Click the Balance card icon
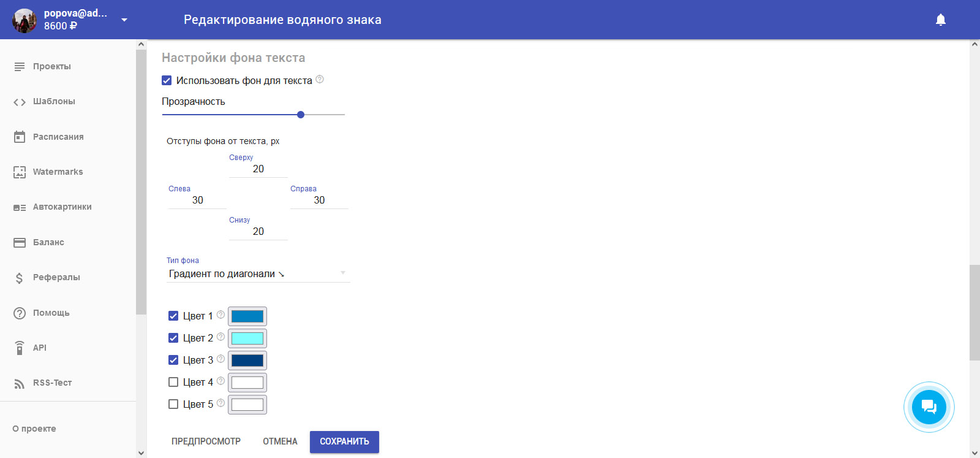The height and width of the screenshot is (458, 980). (x=20, y=242)
